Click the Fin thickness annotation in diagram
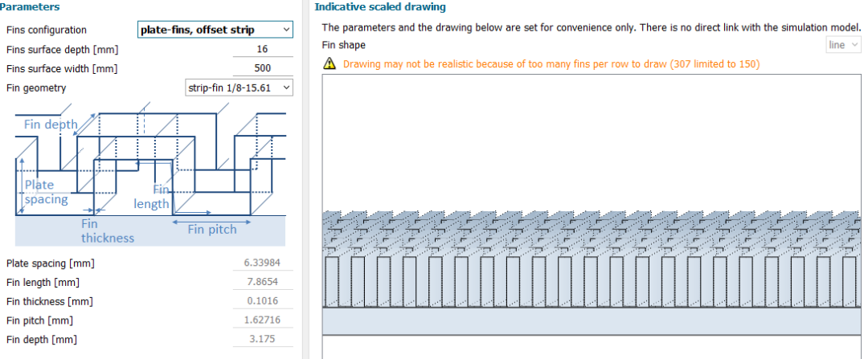 click(x=108, y=231)
